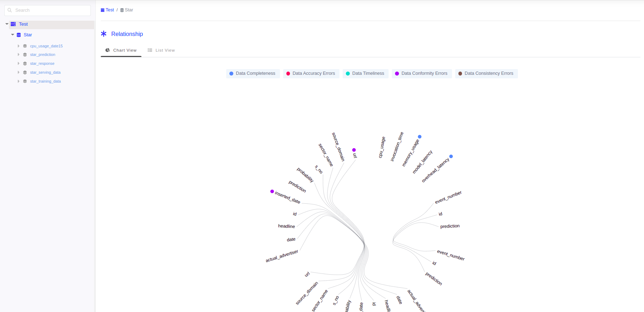
Task: Click the purple dot beside inserted_date
Action: click(272, 192)
